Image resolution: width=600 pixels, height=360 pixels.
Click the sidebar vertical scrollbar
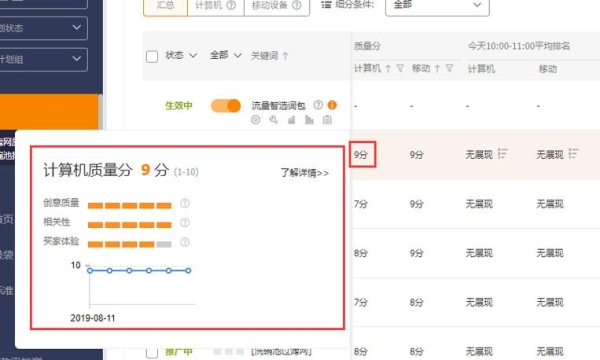tap(100, 112)
